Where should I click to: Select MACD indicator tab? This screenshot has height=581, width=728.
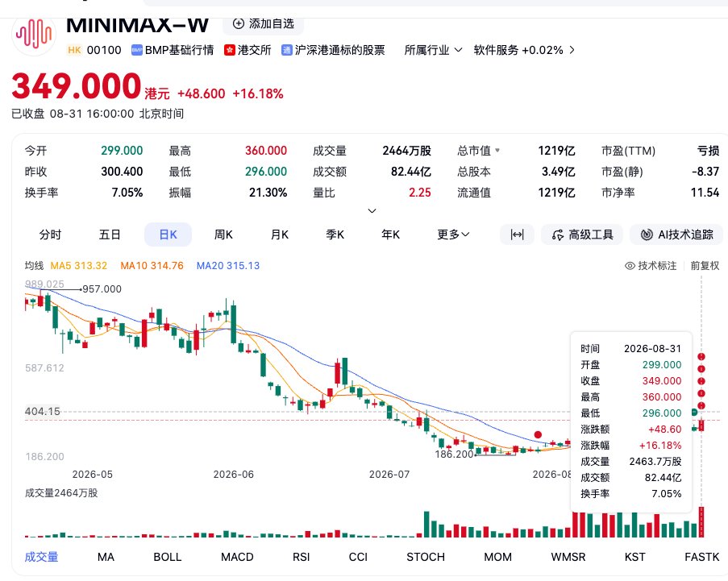[x=237, y=557]
